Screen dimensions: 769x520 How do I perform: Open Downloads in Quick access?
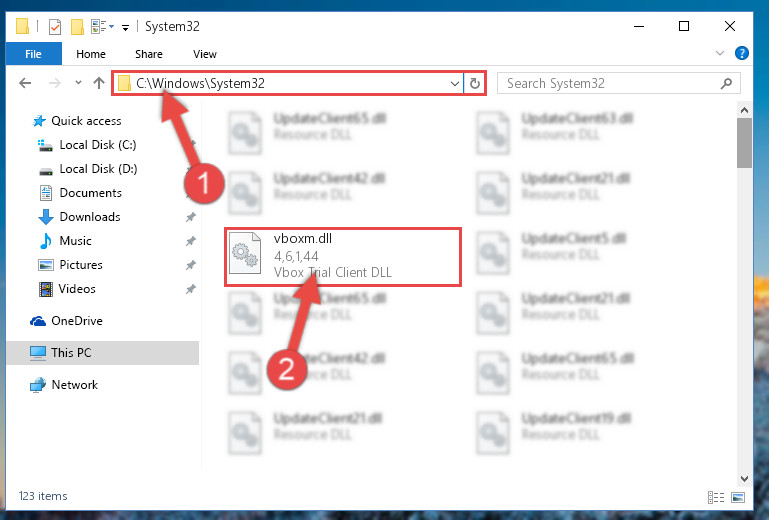pos(90,217)
